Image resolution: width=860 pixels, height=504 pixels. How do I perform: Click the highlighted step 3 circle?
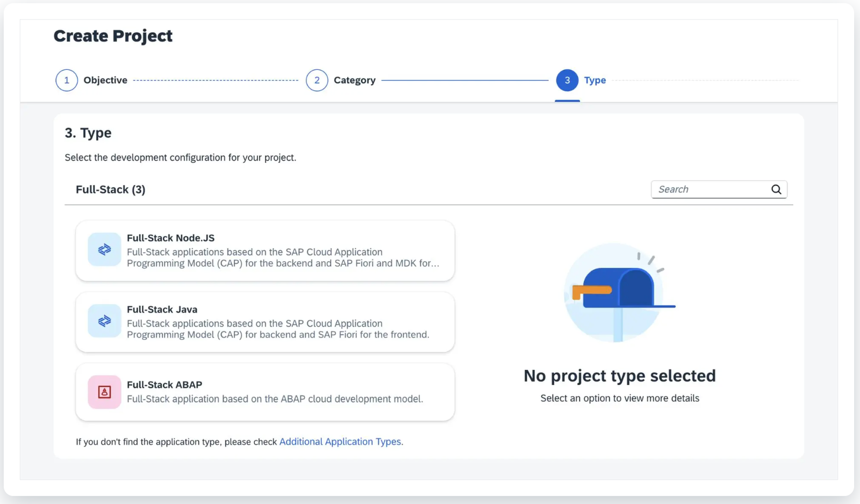point(567,80)
